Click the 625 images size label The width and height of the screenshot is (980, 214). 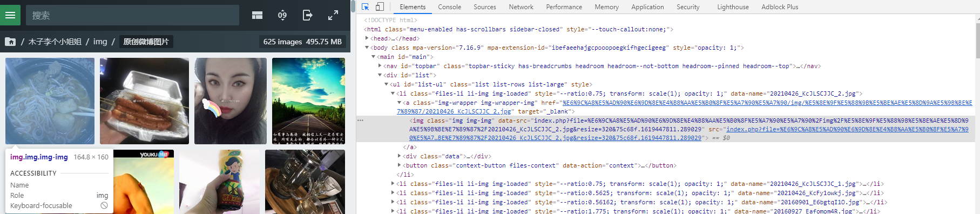point(302,42)
